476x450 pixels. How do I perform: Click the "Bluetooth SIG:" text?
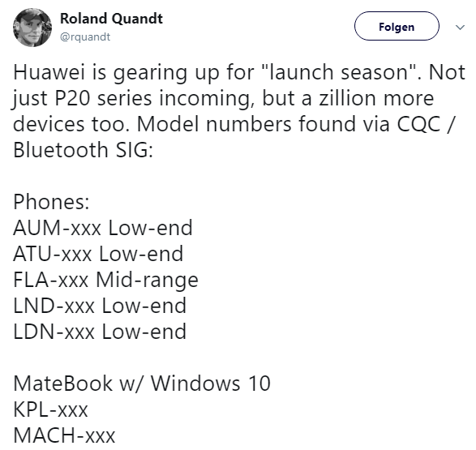pyautogui.click(x=83, y=150)
